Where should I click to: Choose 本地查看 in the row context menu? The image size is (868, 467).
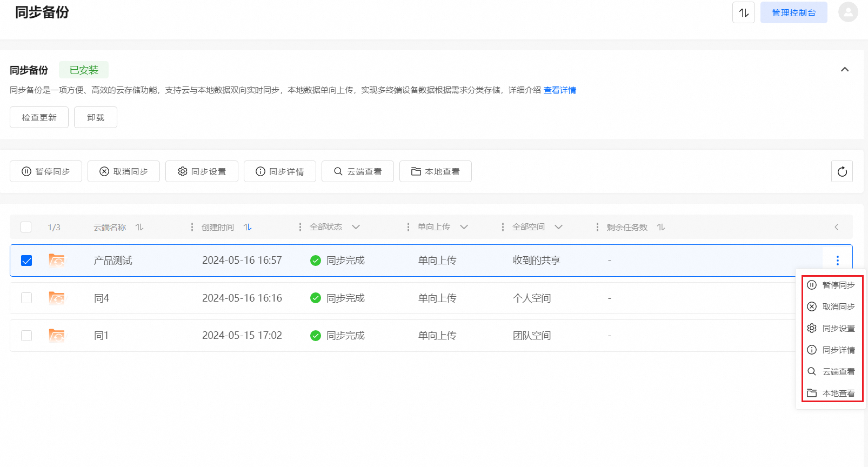click(x=831, y=393)
